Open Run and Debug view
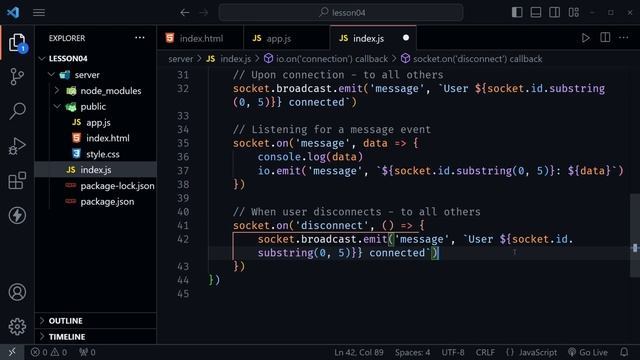Viewport: 640px width, 360px height. [x=17, y=146]
